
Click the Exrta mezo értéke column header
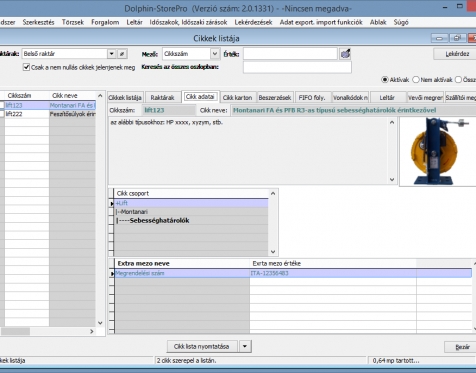(333, 263)
